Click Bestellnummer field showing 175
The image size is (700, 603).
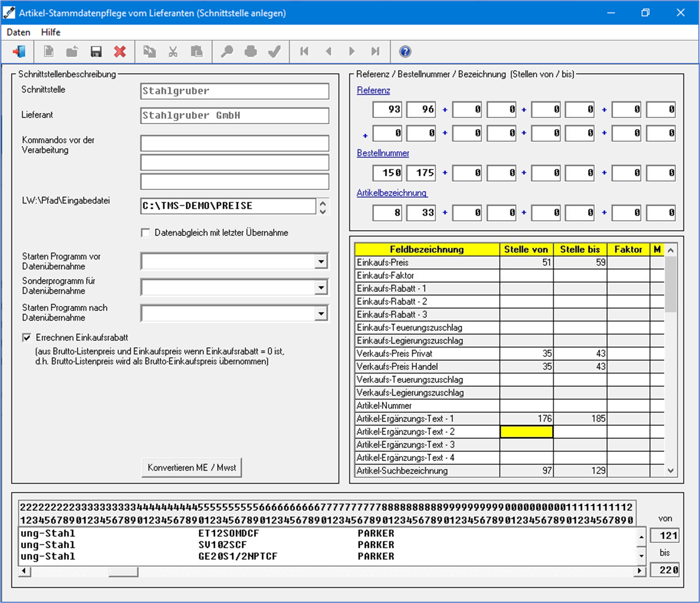421,173
